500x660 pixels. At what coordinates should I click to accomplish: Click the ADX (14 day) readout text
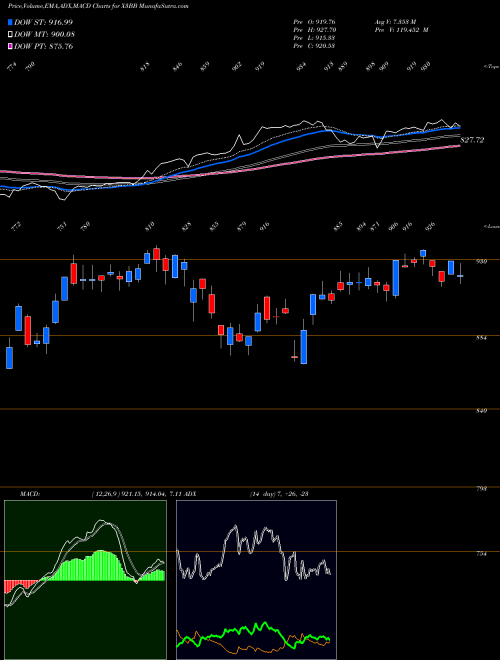tap(279, 494)
